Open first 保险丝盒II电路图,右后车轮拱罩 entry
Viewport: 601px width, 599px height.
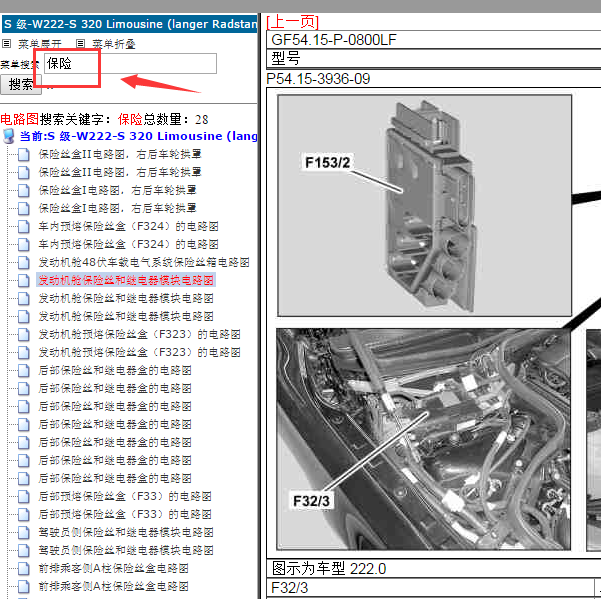coord(120,154)
